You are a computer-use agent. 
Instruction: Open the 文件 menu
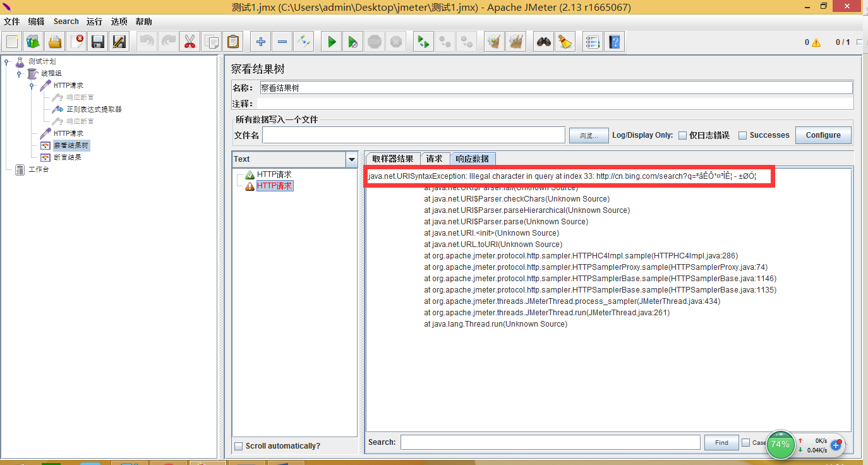pyautogui.click(x=12, y=21)
